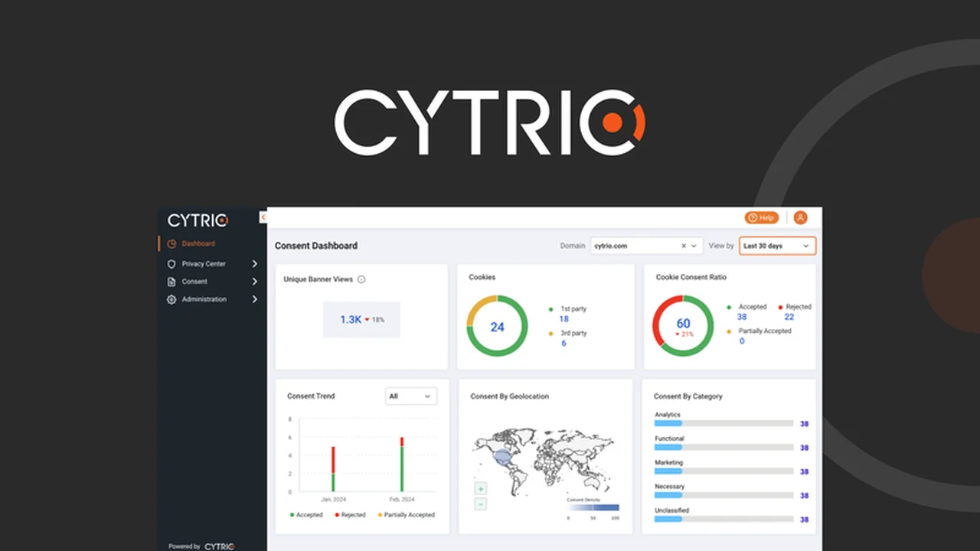This screenshot has width=980, height=551.
Task: Open the Domain selector dropdown arrow
Action: coord(694,246)
